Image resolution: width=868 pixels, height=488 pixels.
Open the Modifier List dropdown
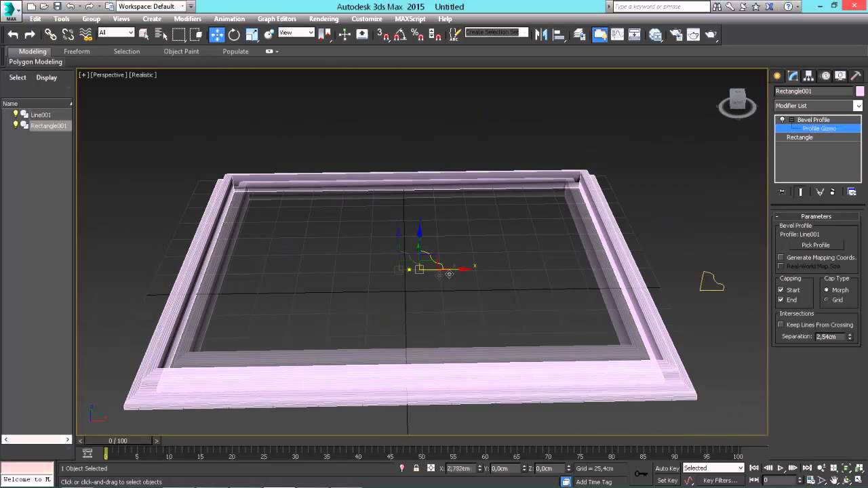click(x=818, y=106)
